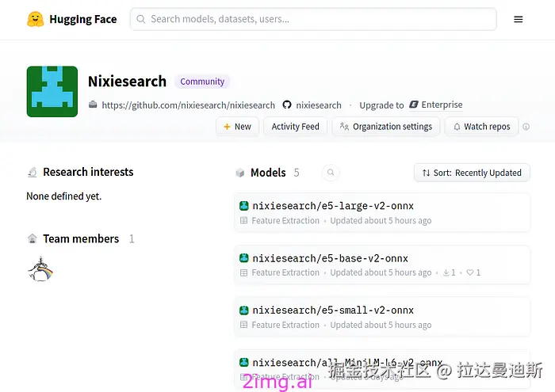
Task: Open the hamburger navigation menu
Action: pyautogui.click(x=519, y=20)
